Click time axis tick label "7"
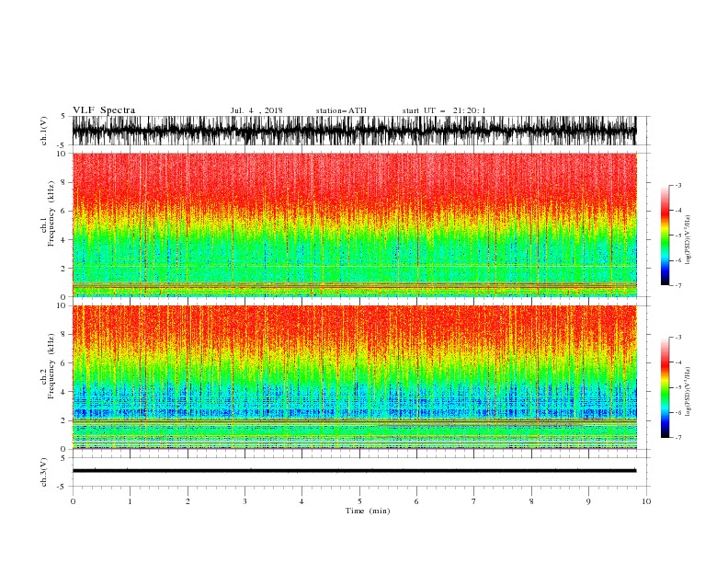 pyautogui.click(x=474, y=501)
